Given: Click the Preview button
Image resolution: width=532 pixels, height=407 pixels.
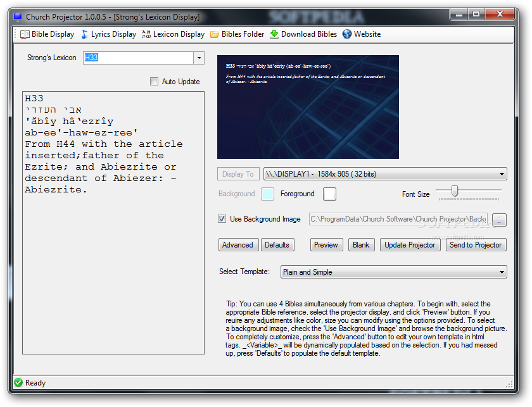Looking at the screenshot, I should 326,245.
